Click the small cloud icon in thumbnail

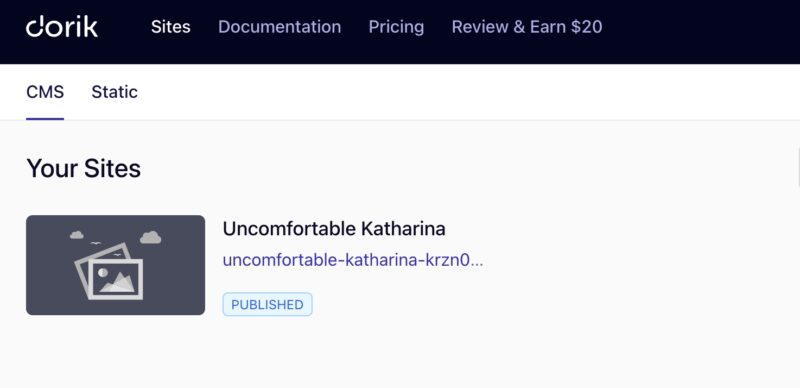(77, 234)
